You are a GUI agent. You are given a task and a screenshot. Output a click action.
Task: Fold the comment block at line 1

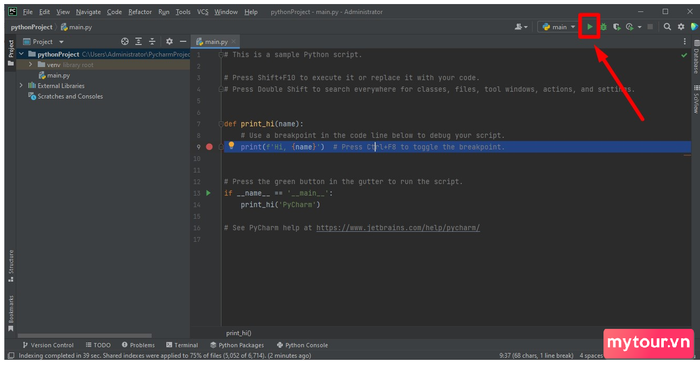coord(221,54)
